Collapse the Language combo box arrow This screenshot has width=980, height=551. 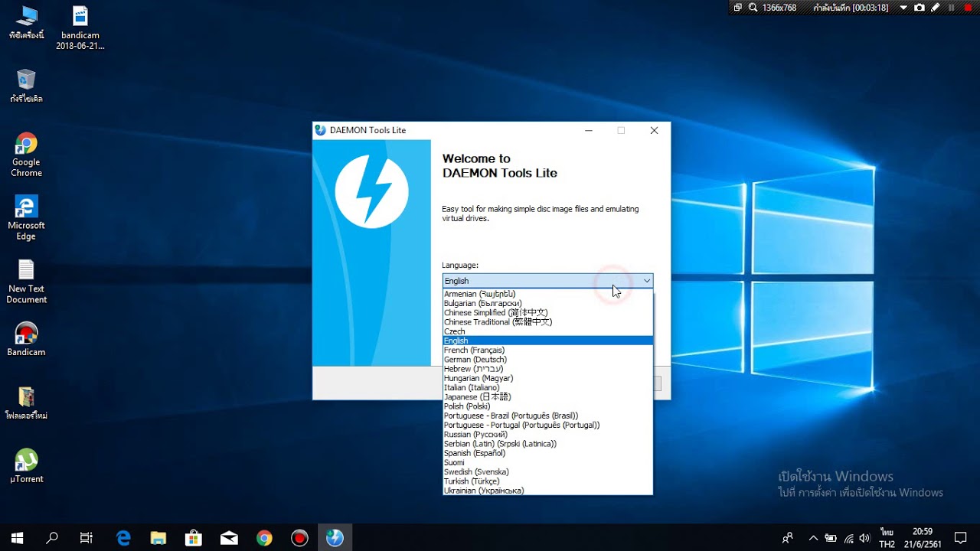click(x=646, y=281)
